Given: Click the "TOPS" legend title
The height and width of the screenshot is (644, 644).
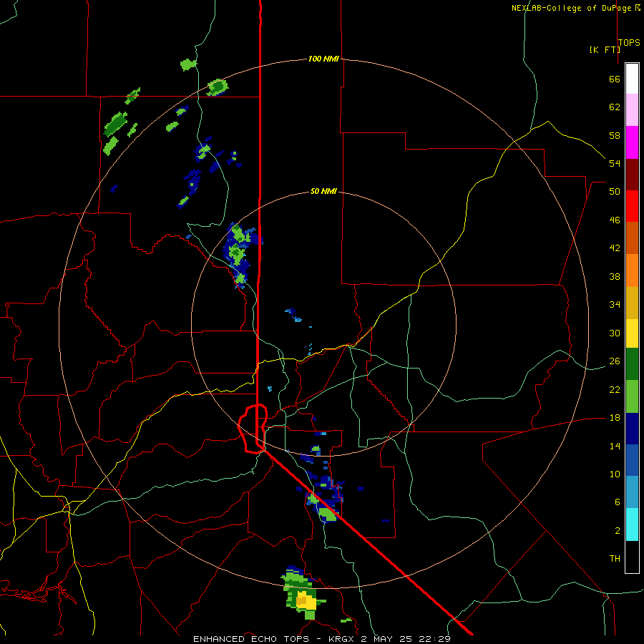Looking at the screenshot, I should [x=629, y=43].
